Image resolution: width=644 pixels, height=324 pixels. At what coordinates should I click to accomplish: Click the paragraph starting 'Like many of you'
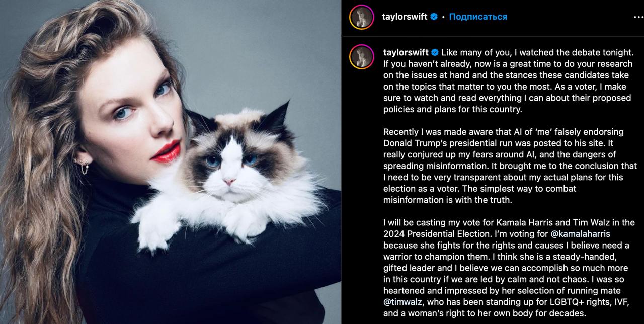(509, 80)
